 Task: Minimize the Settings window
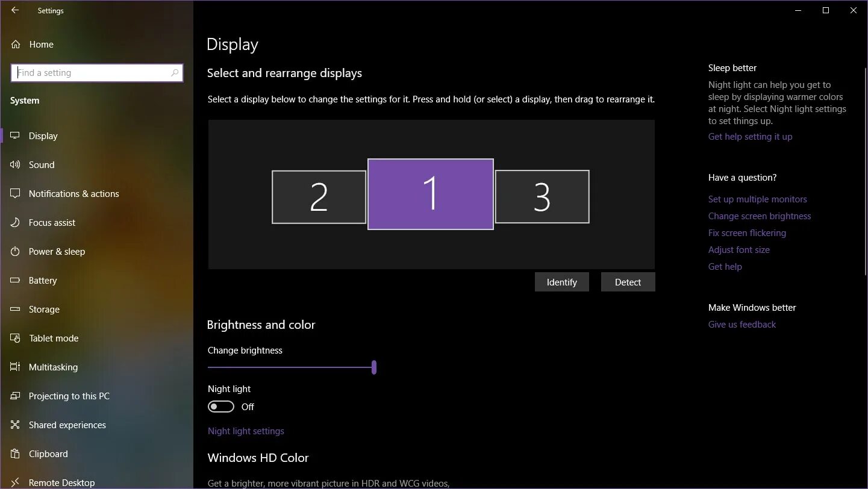pos(798,10)
